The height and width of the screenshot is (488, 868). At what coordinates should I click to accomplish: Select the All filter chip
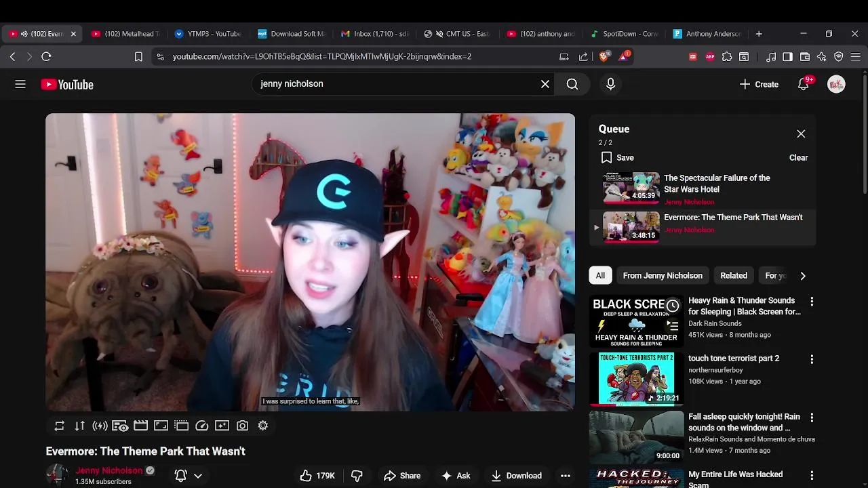(600, 275)
